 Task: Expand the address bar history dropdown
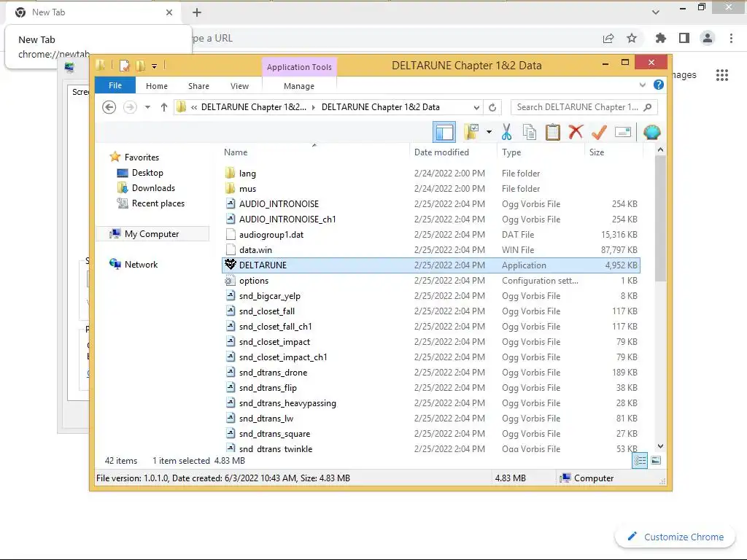[476, 107]
